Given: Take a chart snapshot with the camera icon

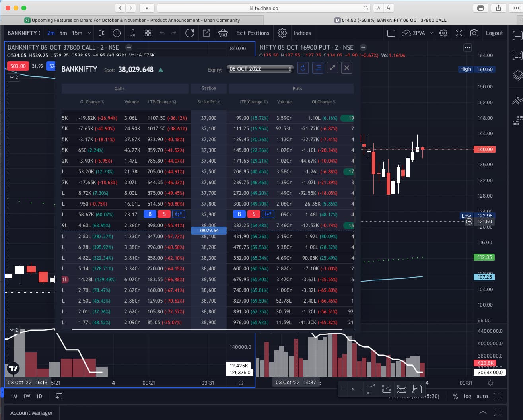Looking at the screenshot, I should coord(474,33).
